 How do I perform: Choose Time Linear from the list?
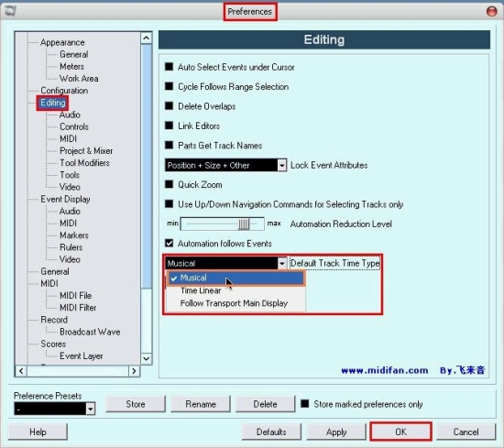[x=201, y=290]
